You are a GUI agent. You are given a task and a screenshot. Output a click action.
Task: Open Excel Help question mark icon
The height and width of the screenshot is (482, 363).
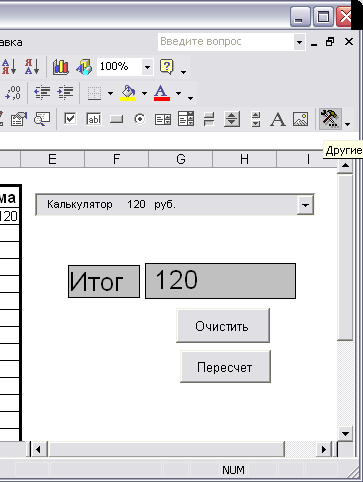pyautogui.click(x=167, y=67)
